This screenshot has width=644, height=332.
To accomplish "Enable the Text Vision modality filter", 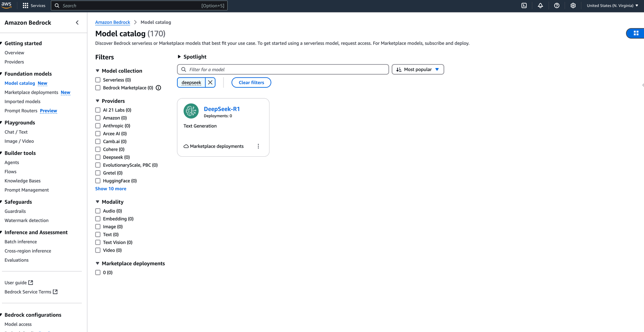I will pos(98,242).
